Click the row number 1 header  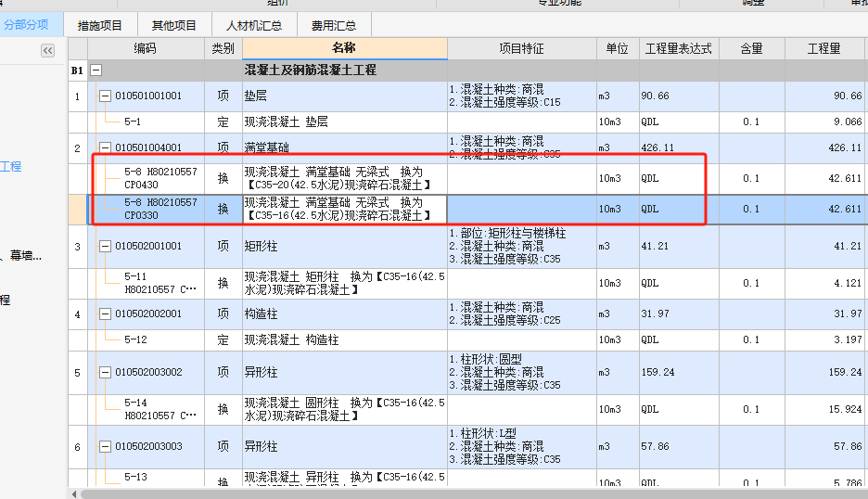(78, 96)
